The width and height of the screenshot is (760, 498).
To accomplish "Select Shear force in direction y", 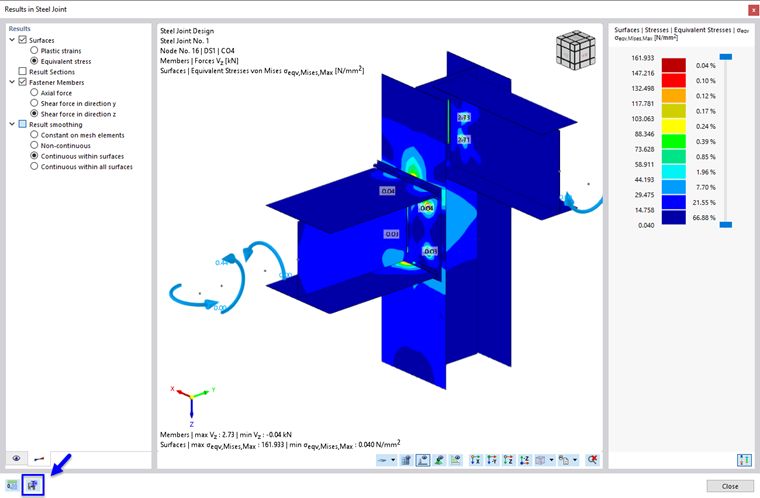I will coord(34,103).
